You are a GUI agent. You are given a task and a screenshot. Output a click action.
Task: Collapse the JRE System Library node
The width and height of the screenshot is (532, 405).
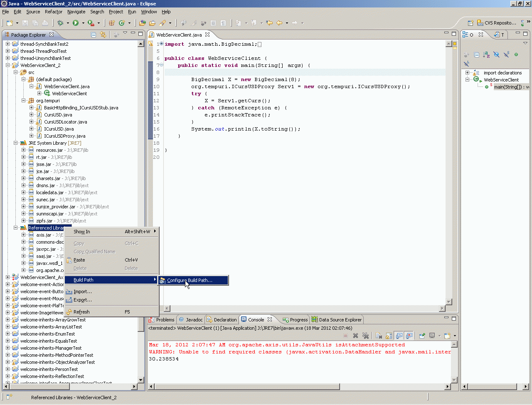point(16,143)
